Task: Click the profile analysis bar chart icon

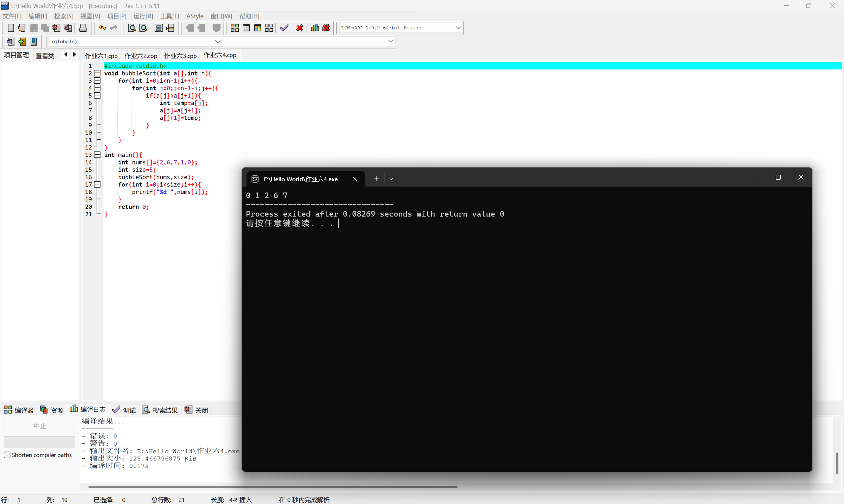Action: pyautogui.click(x=315, y=28)
